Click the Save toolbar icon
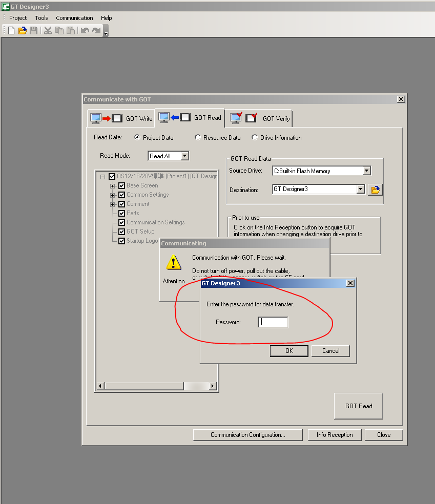435x504 pixels. 33,31
